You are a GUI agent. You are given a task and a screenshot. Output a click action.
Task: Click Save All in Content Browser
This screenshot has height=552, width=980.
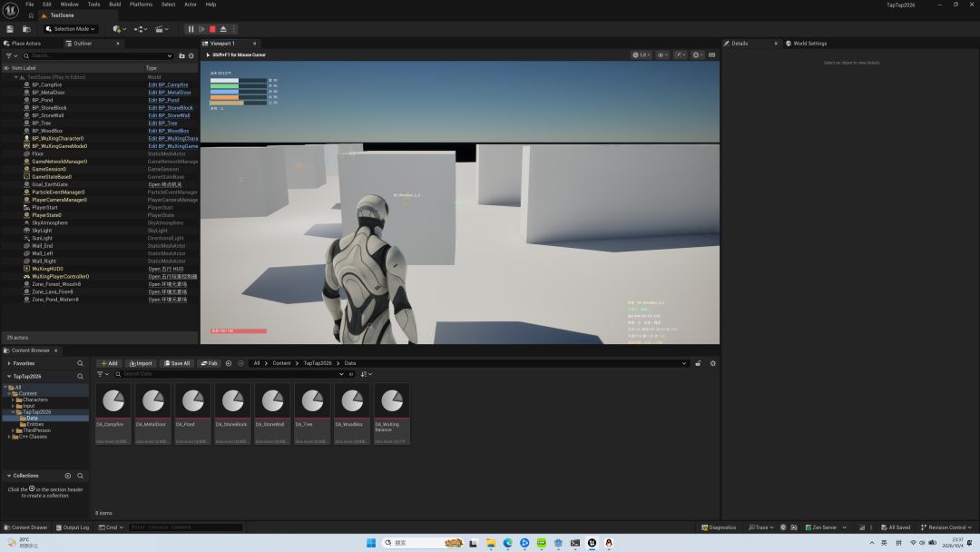click(177, 363)
